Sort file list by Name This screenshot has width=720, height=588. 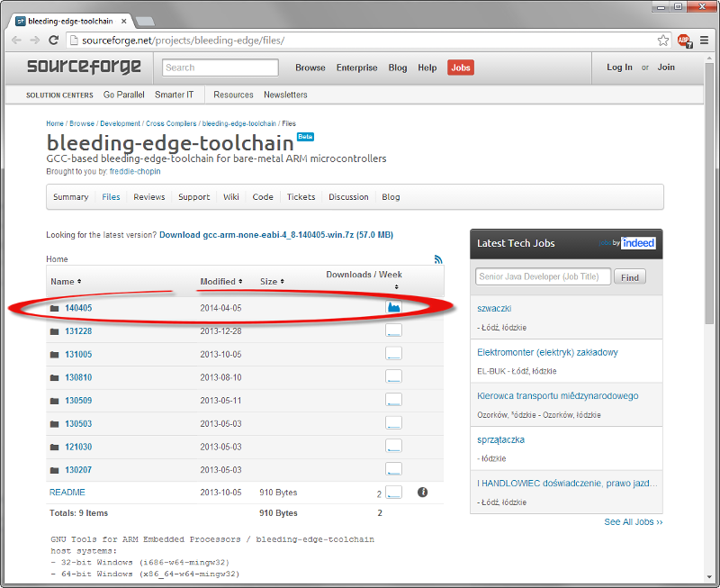click(x=66, y=282)
